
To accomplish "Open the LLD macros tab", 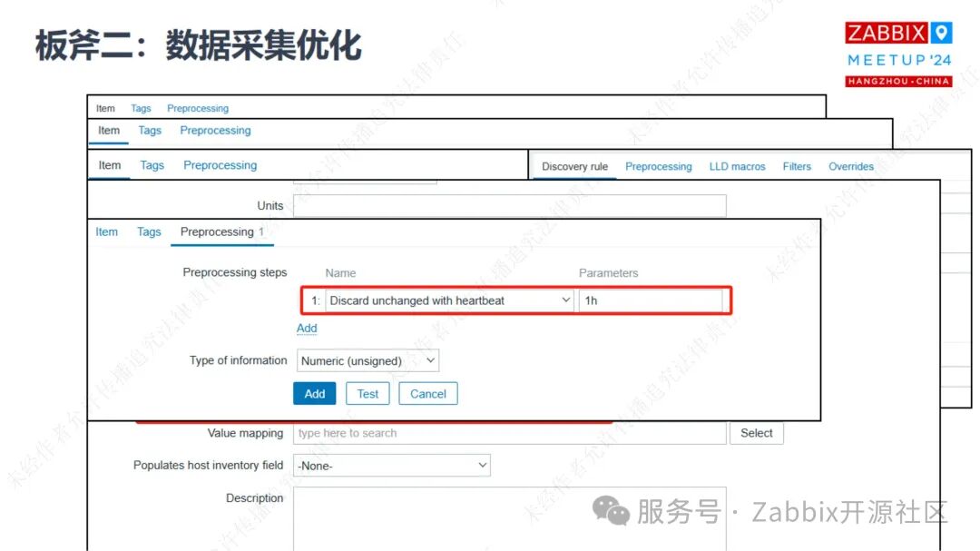I will (737, 166).
